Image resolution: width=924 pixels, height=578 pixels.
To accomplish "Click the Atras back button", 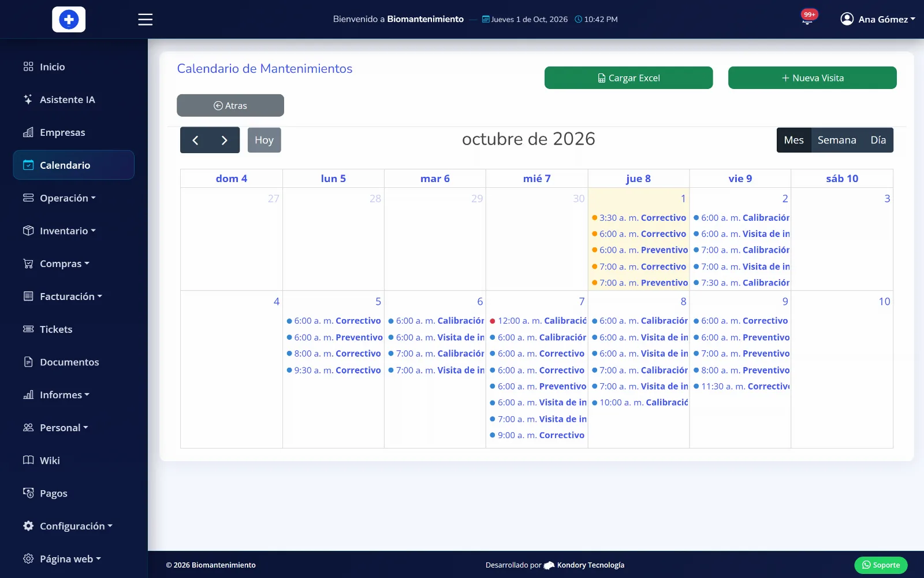I will coord(230,106).
